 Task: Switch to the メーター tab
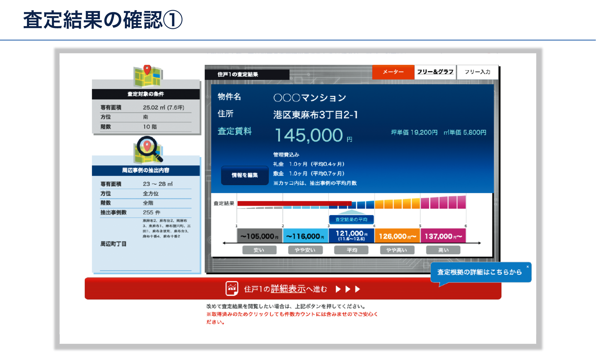pyautogui.click(x=393, y=72)
